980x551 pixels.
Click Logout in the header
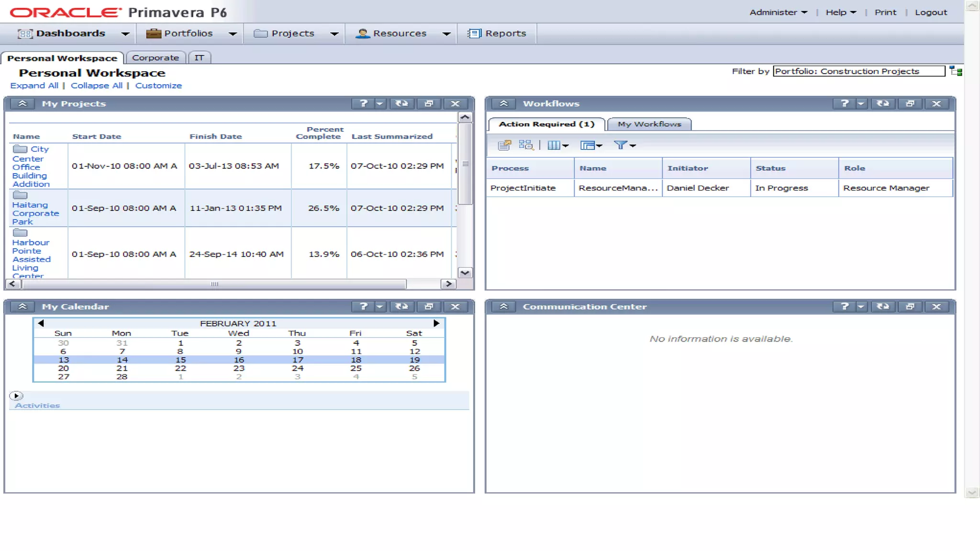[x=931, y=12]
